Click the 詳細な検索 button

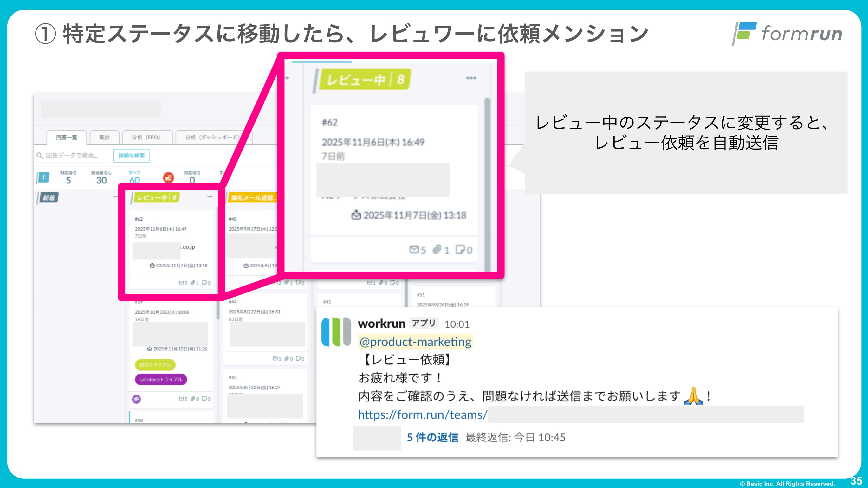pos(132,156)
